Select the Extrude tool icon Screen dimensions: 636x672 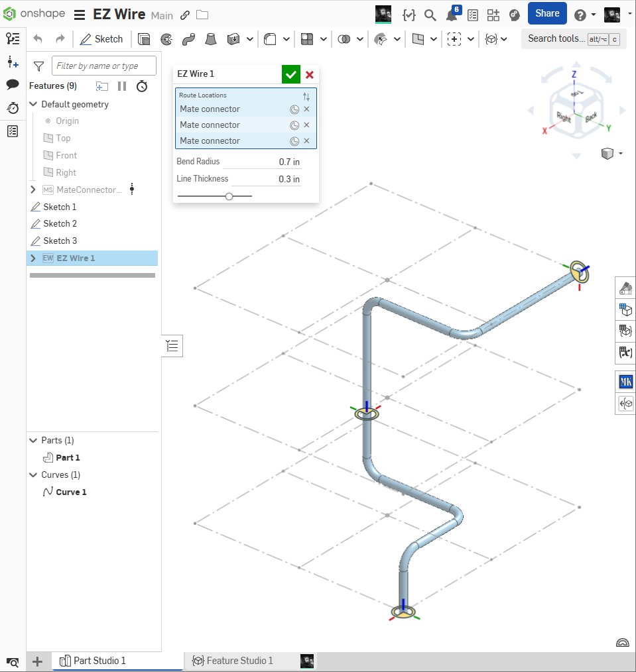pyautogui.click(x=144, y=39)
